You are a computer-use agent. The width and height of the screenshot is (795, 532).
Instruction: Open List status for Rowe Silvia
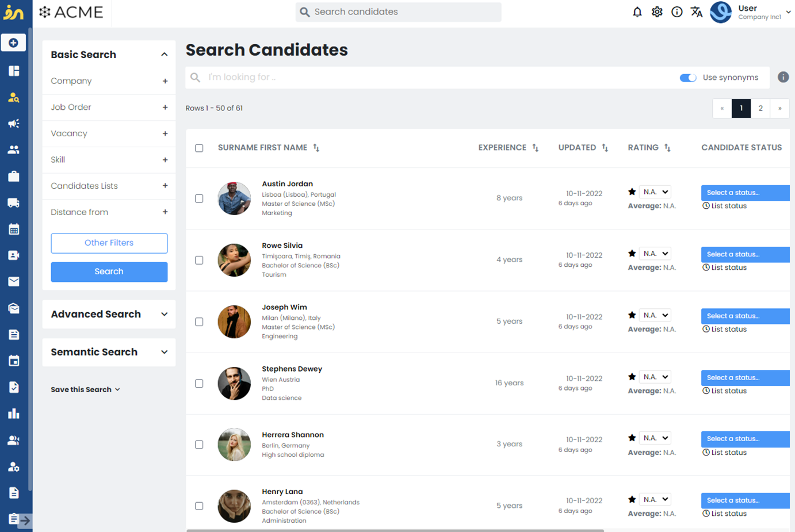(724, 267)
